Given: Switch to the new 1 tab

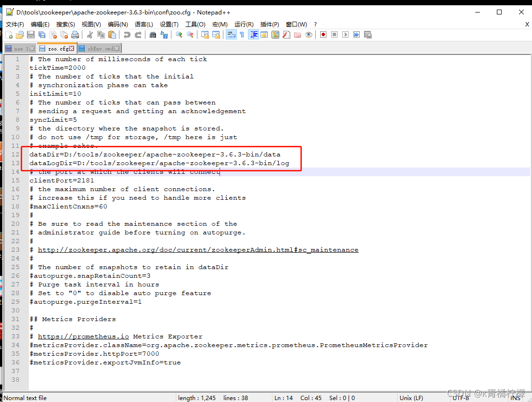Looking at the screenshot, I should tap(20, 49).
